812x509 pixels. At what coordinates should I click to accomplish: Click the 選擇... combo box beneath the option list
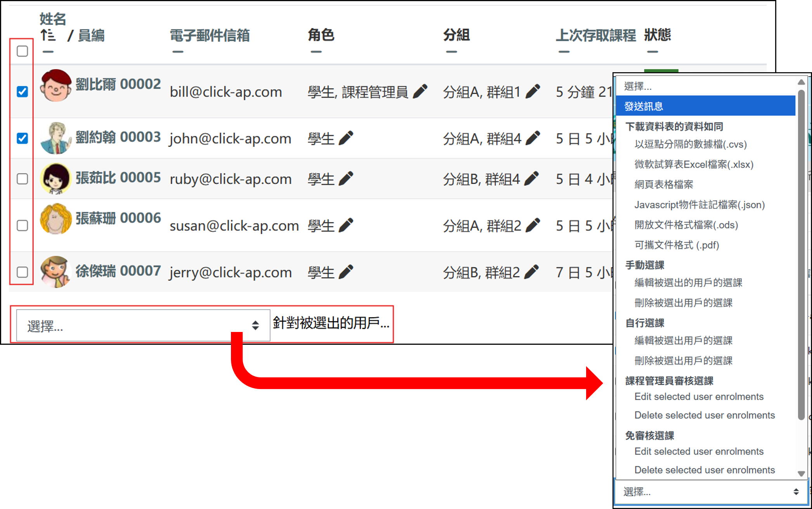coord(711,492)
